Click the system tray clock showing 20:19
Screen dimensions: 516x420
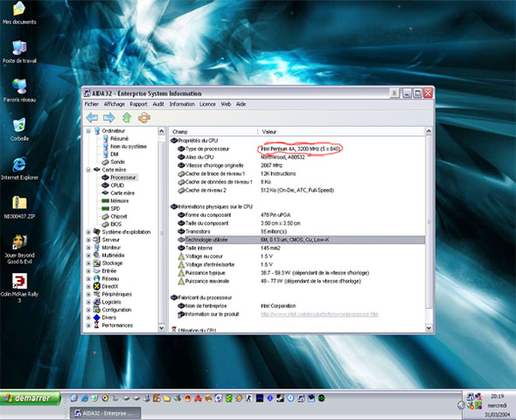[x=498, y=396]
